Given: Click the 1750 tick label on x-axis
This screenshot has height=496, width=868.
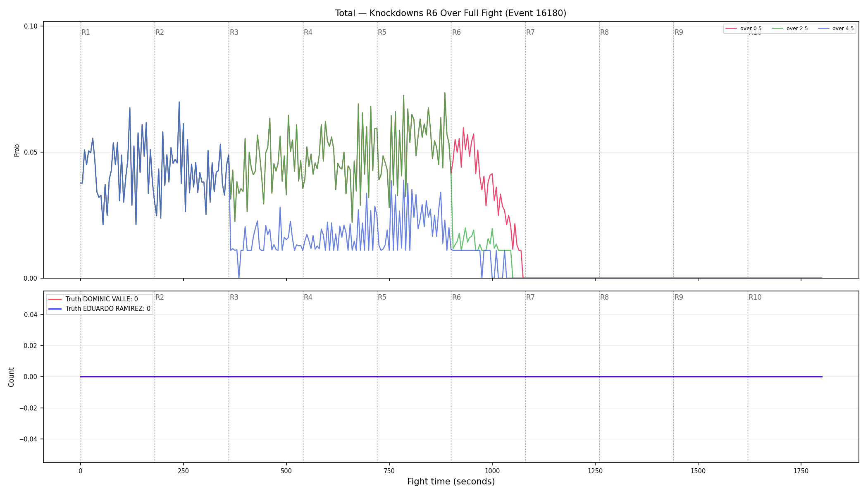Looking at the screenshot, I should [801, 471].
